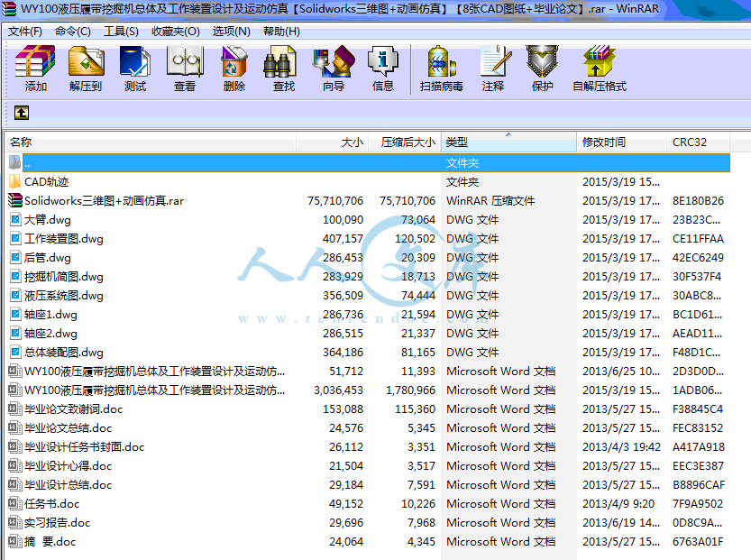Click the date 2013/4/3 19:42
Image resolution: width=751 pixels, height=560 pixels.
621,447
